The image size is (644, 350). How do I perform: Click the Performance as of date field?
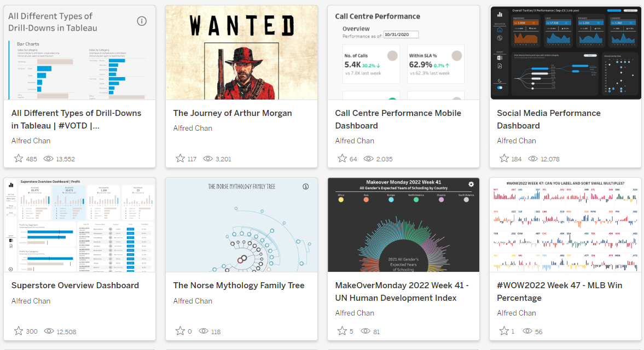401,34
